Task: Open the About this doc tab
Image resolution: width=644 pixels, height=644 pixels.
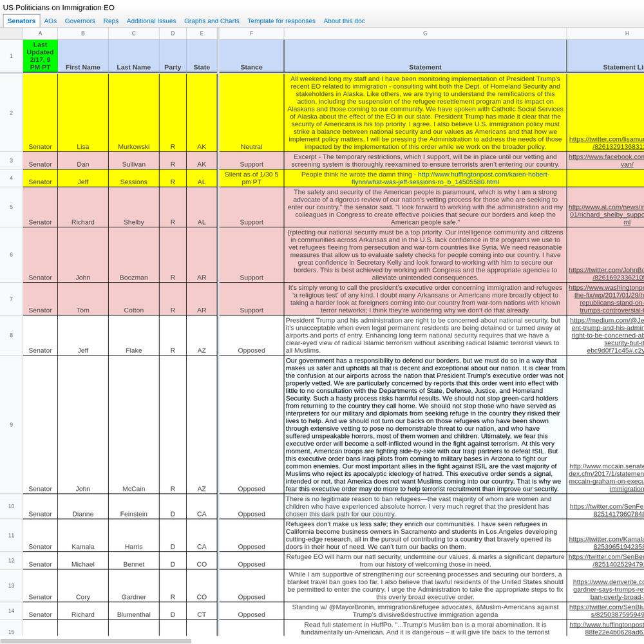Action: [x=344, y=21]
